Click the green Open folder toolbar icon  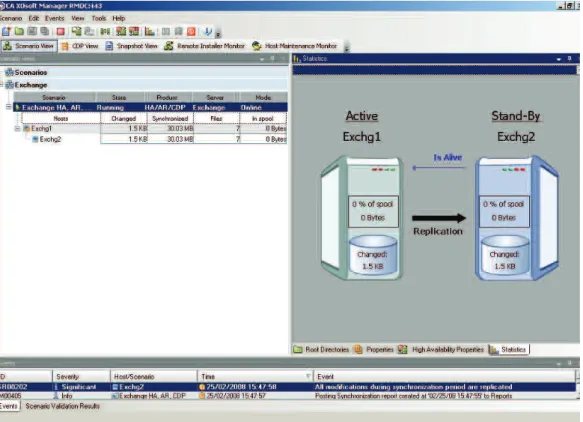[19, 32]
